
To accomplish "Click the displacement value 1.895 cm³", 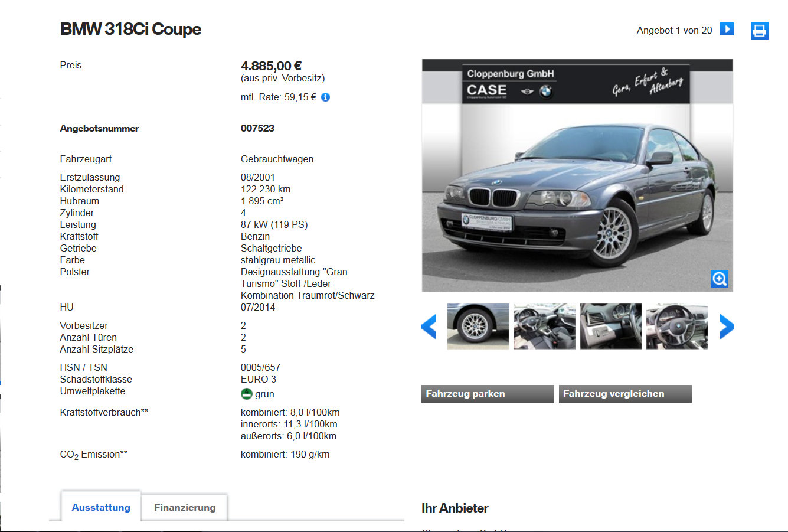I will [x=262, y=201].
